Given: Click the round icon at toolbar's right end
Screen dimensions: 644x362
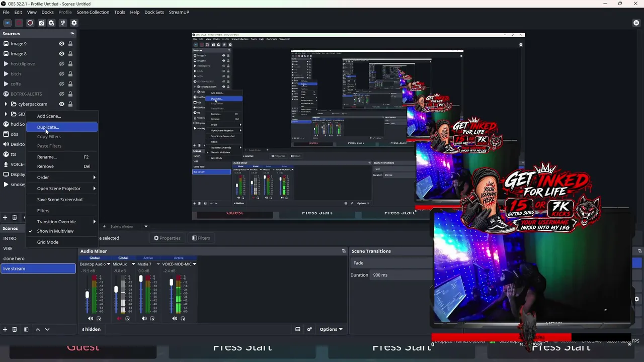Looking at the screenshot, I should [636, 23].
